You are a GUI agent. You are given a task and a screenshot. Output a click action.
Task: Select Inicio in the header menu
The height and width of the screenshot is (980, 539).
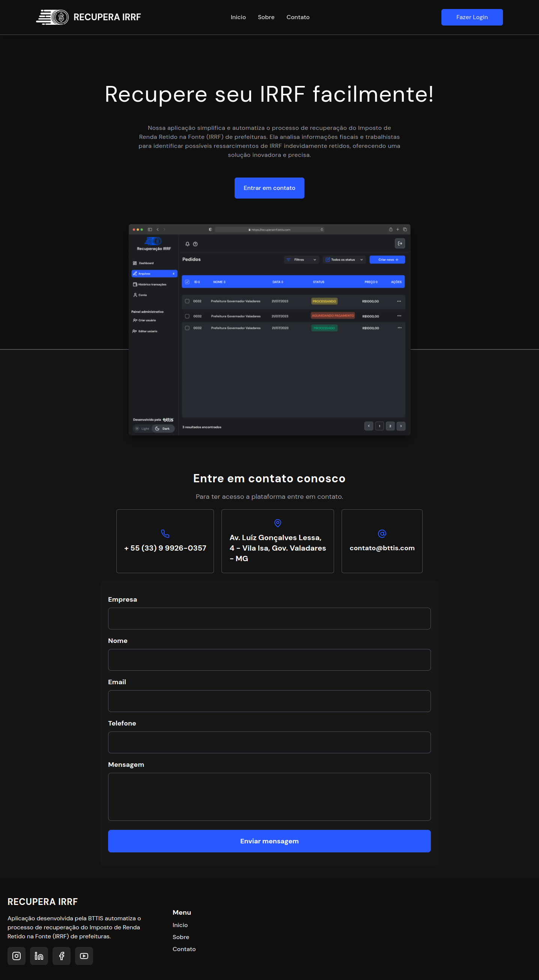coord(238,17)
